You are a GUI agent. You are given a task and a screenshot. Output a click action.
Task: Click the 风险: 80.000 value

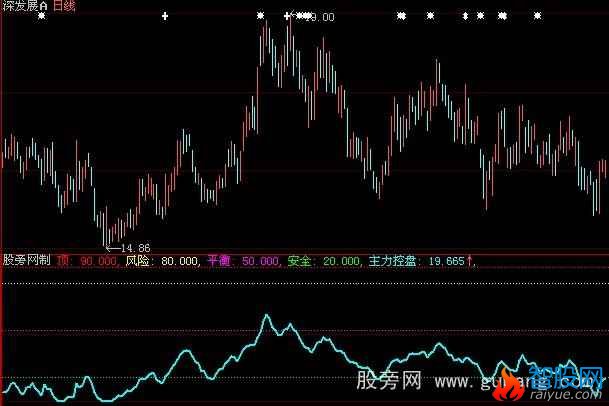pos(162,261)
